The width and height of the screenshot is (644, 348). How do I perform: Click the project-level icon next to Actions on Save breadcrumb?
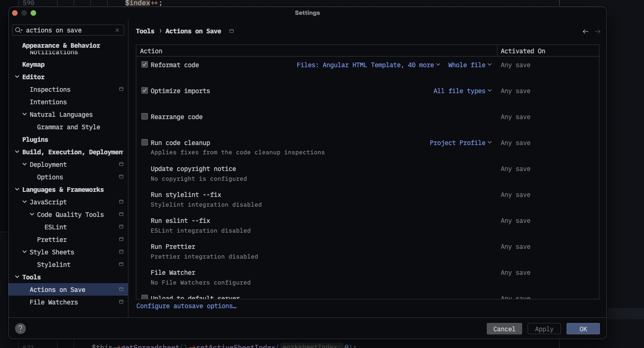(231, 31)
